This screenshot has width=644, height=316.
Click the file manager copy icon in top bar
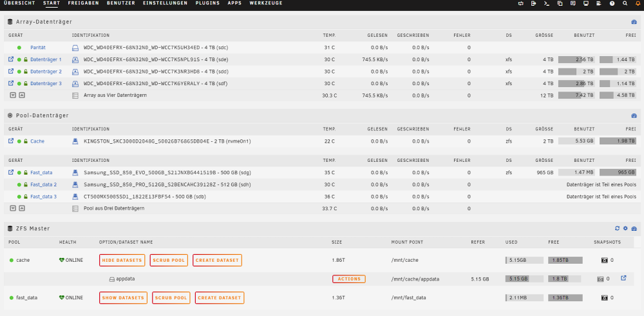coord(560,3)
